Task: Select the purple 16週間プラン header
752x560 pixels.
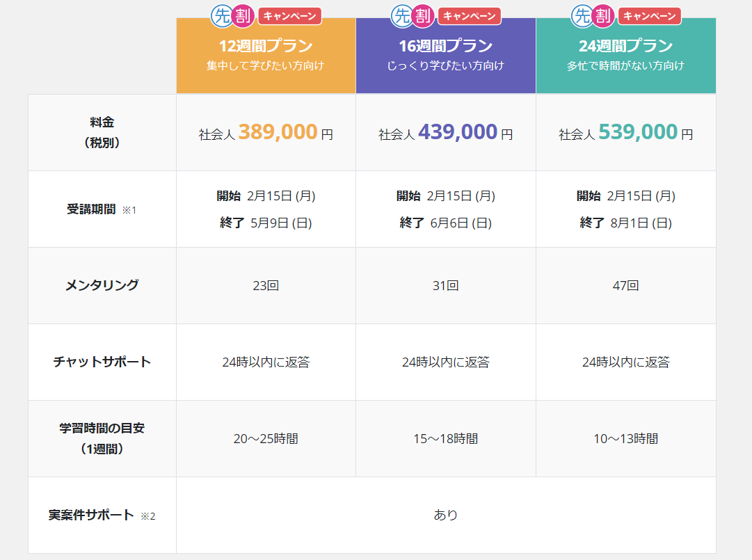Action: click(446, 56)
